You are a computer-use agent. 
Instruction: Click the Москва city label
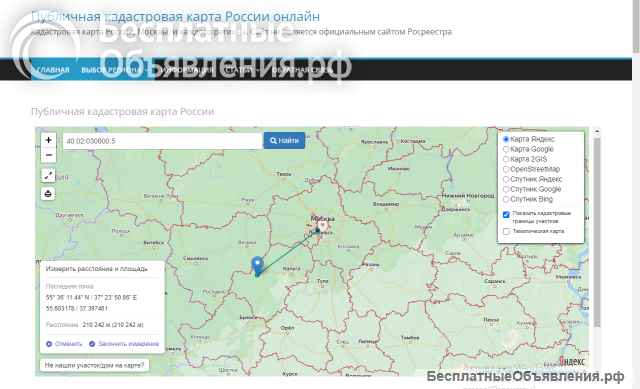pyautogui.click(x=322, y=219)
